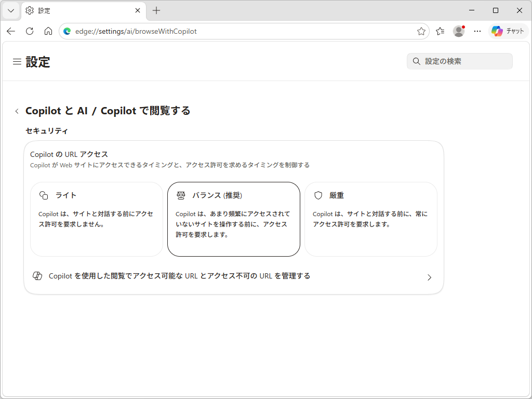Open the tab actions dropdown arrow
The image size is (532, 399).
(x=11, y=10)
